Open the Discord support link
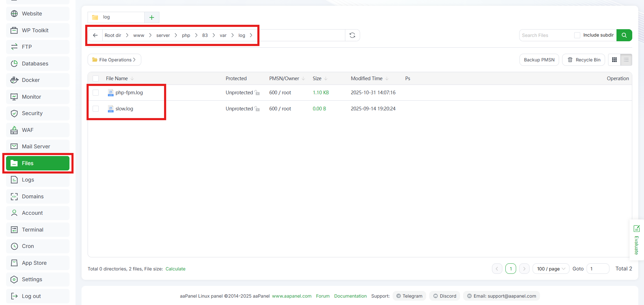 (445, 296)
